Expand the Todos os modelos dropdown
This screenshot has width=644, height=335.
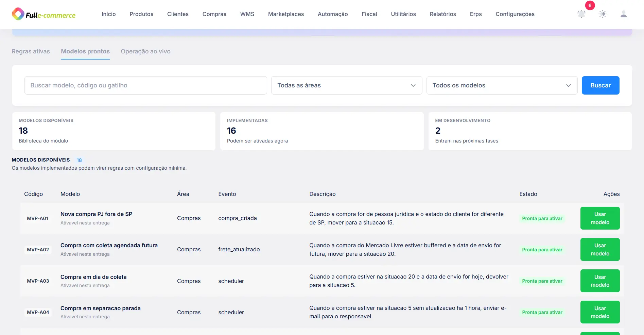pyautogui.click(x=502, y=85)
